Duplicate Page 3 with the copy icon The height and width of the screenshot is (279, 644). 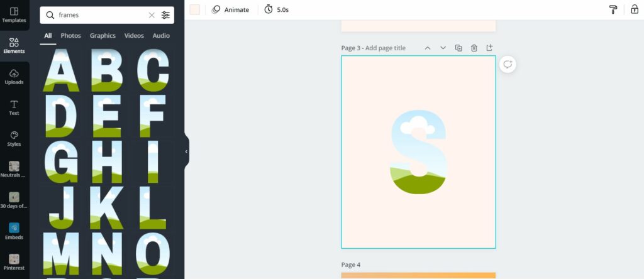(458, 48)
